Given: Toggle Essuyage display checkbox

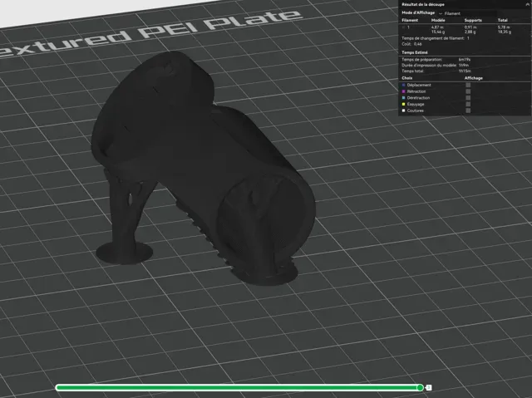Looking at the screenshot, I should (x=468, y=104).
